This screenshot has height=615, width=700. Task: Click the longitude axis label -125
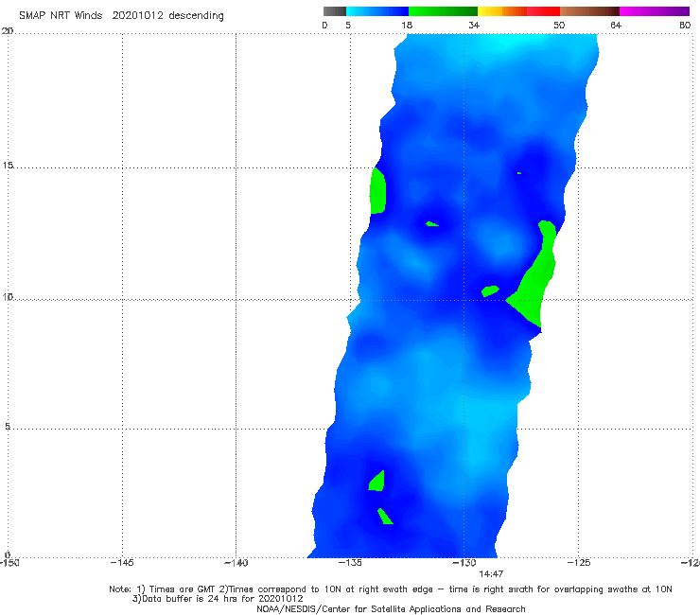click(x=579, y=563)
